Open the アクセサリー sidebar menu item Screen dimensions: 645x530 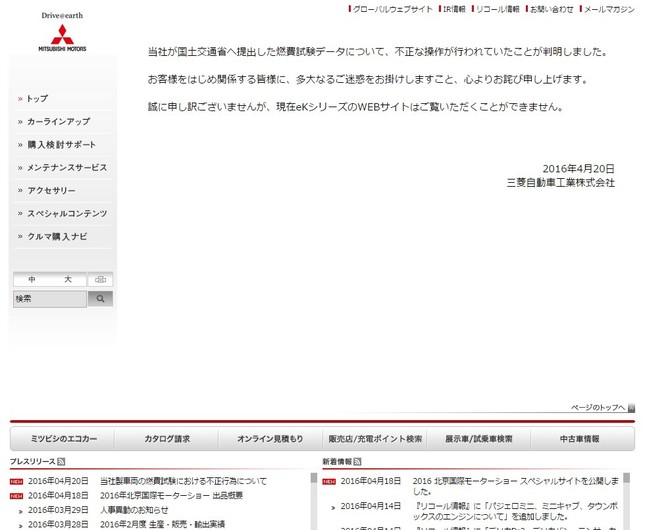51,191
